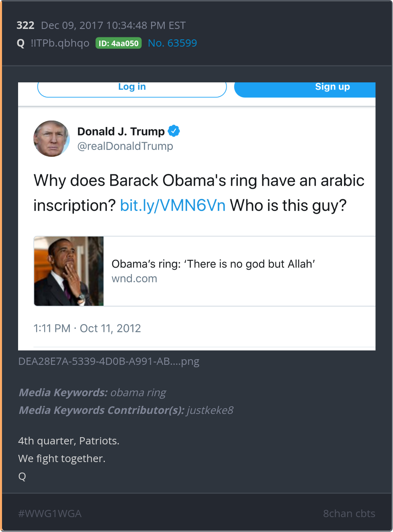Click the Obama's ring article headline
393x532 pixels.
tap(213, 264)
